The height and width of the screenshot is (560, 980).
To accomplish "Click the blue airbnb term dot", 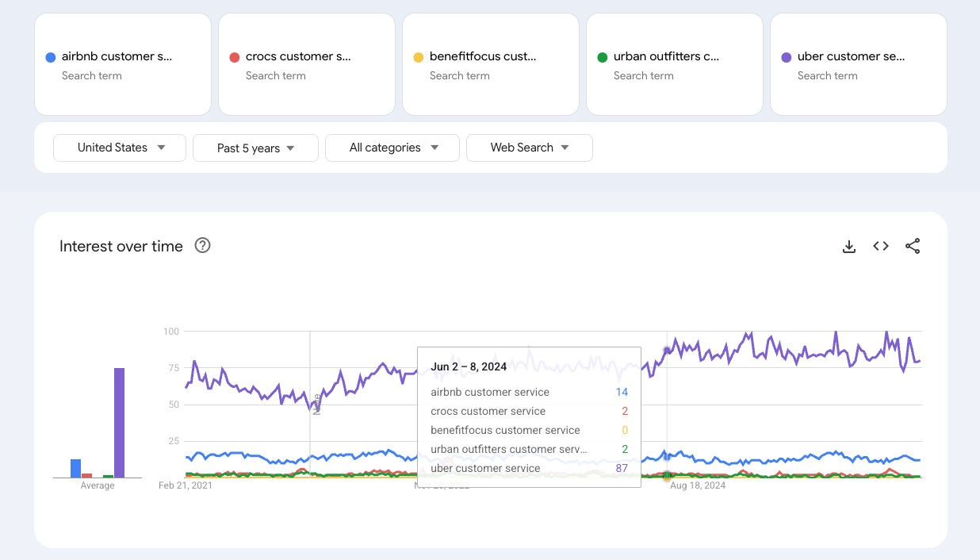I will tap(51, 57).
